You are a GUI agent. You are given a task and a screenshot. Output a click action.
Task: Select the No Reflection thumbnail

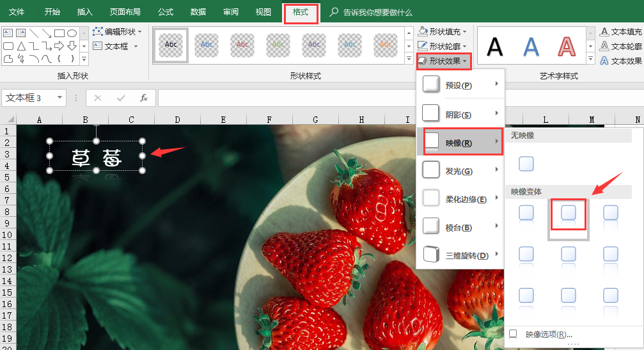(526, 164)
